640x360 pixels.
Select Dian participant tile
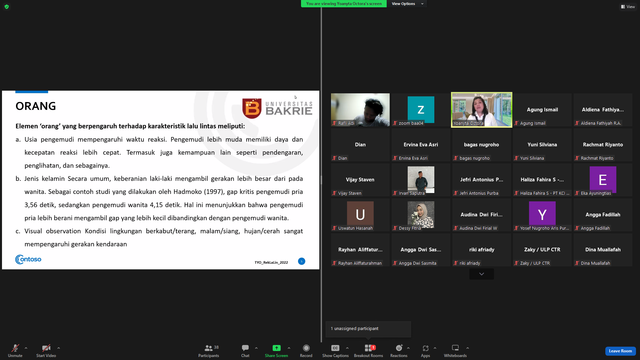[x=360, y=145]
